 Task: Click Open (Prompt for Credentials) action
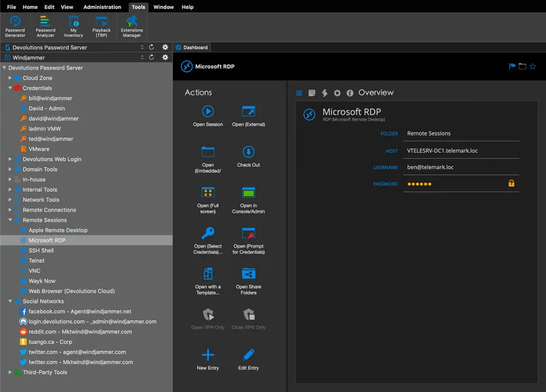(x=248, y=241)
